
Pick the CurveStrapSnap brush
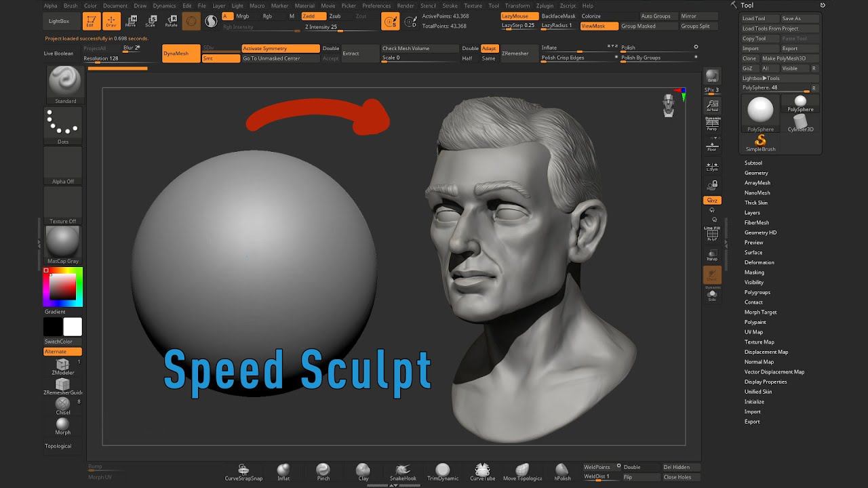[243, 472]
